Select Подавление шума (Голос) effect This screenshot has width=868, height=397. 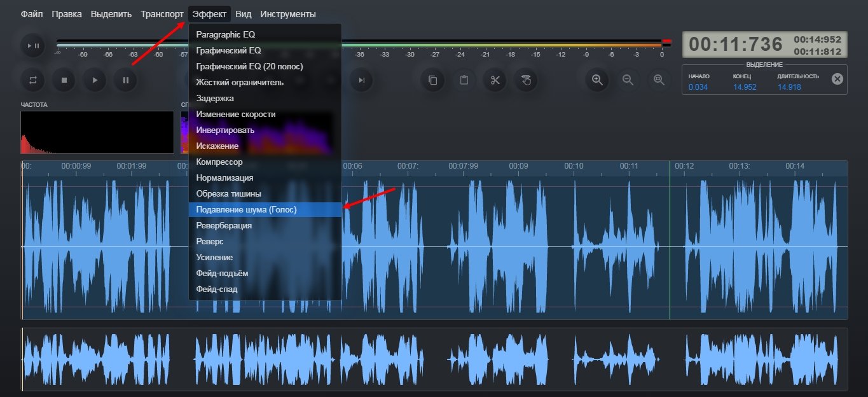(x=247, y=210)
